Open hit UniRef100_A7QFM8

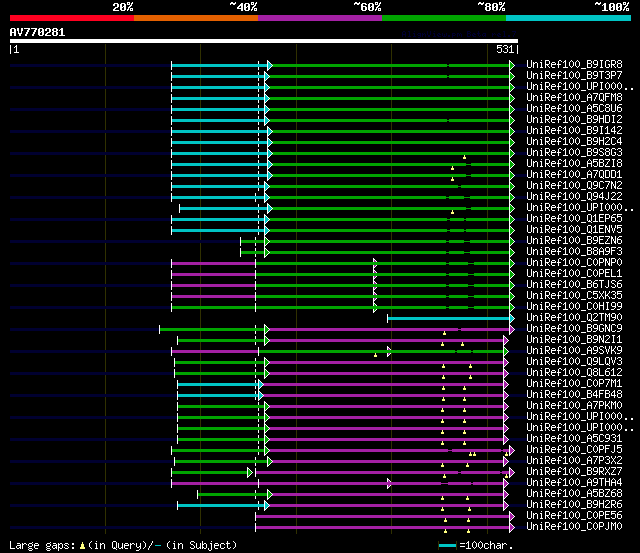click(x=574, y=98)
